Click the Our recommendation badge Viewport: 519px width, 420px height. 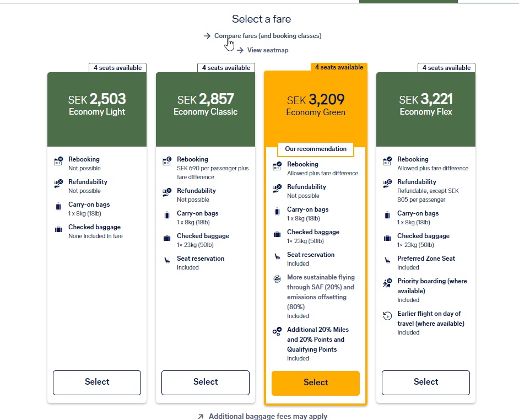coord(316,149)
